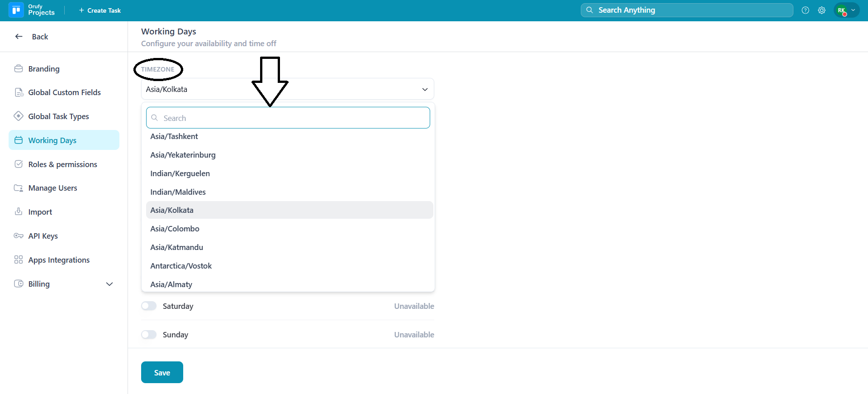Enable the Saturday availability toggle
This screenshot has height=394, width=868.
149,306
